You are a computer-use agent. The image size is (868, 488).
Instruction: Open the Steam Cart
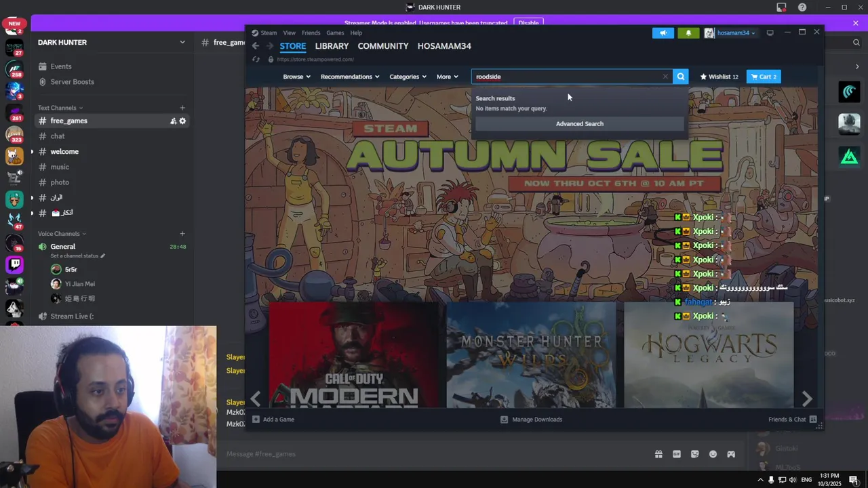point(764,77)
